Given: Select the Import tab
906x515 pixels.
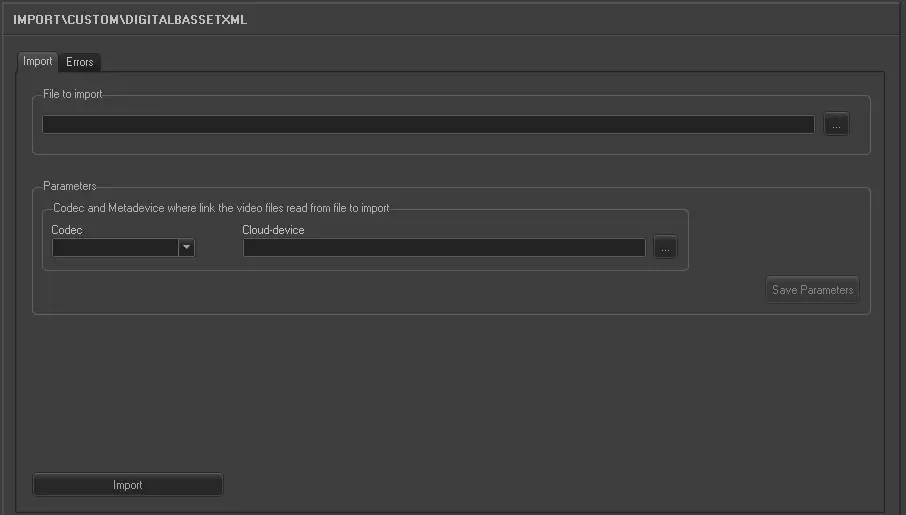Looking at the screenshot, I should click(38, 61).
